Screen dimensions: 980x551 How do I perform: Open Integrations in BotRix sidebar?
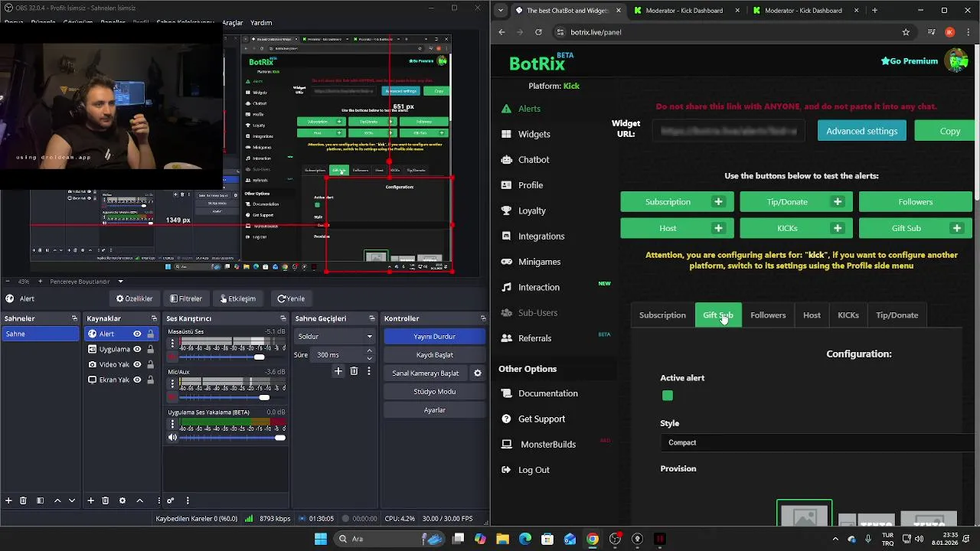coord(541,236)
